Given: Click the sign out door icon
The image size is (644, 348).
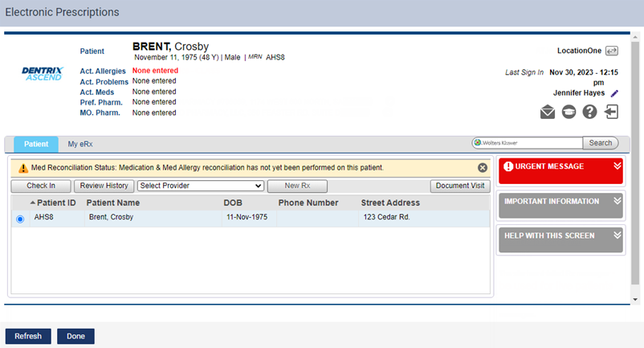Looking at the screenshot, I should 612,112.
